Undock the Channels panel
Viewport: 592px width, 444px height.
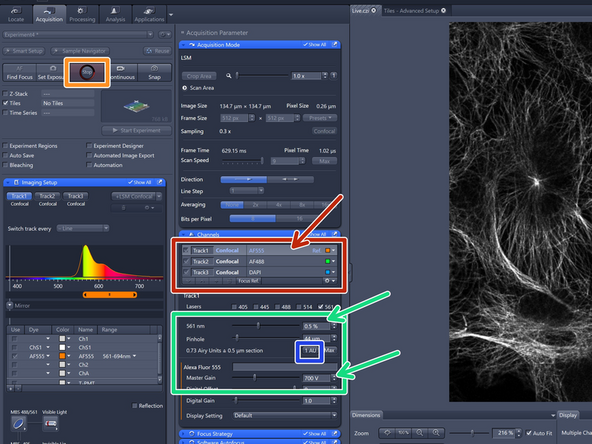[335, 234]
